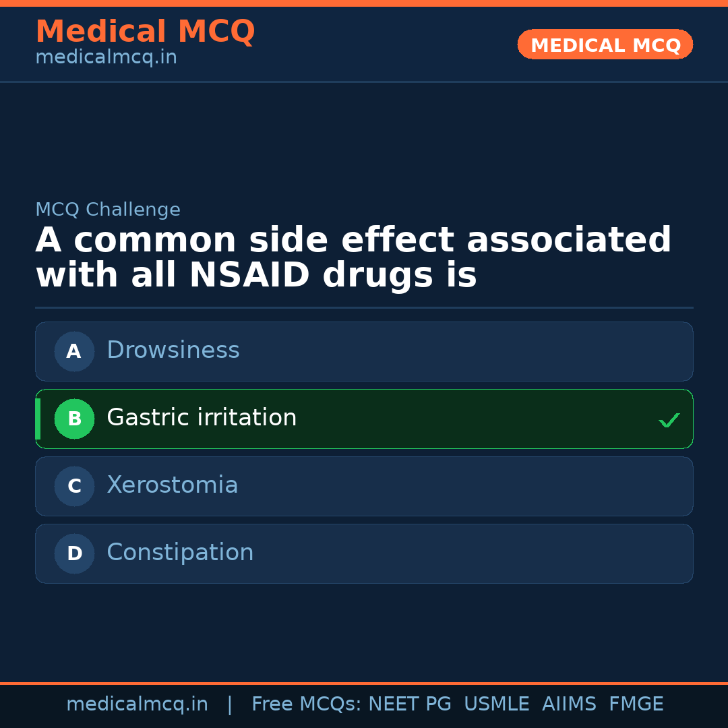Image resolution: width=728 pixels, height=728 pixels.
Task: Click the Medical MCQ header logo
Action: (x=145, y=31)
